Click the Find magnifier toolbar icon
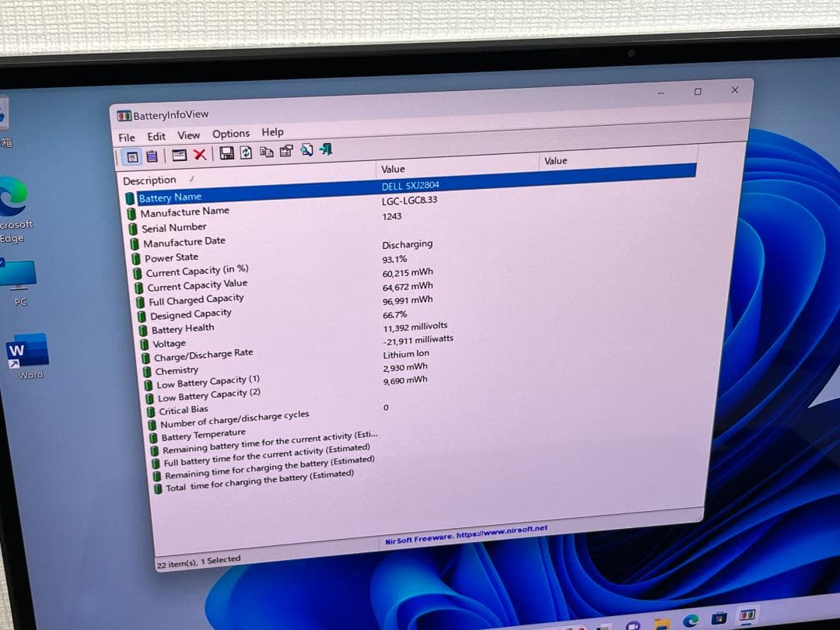Screen dimensions: 840x630 tap(306, 149)
